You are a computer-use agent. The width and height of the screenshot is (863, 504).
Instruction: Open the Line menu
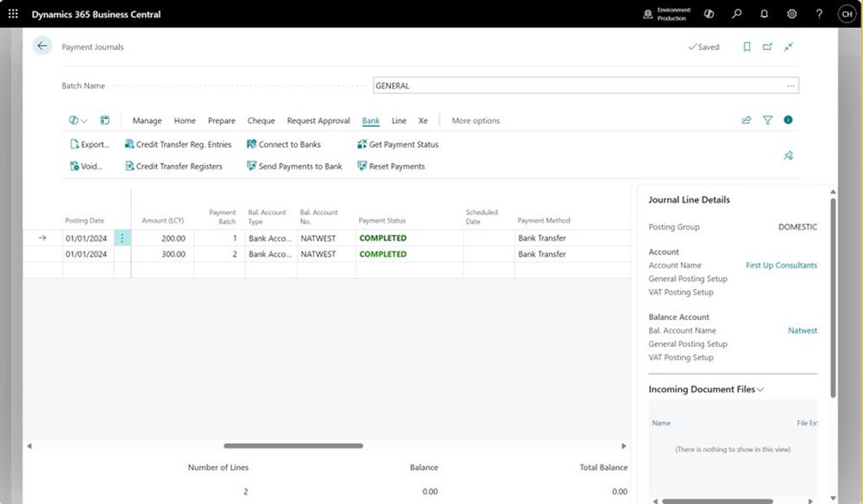(399, 121)
